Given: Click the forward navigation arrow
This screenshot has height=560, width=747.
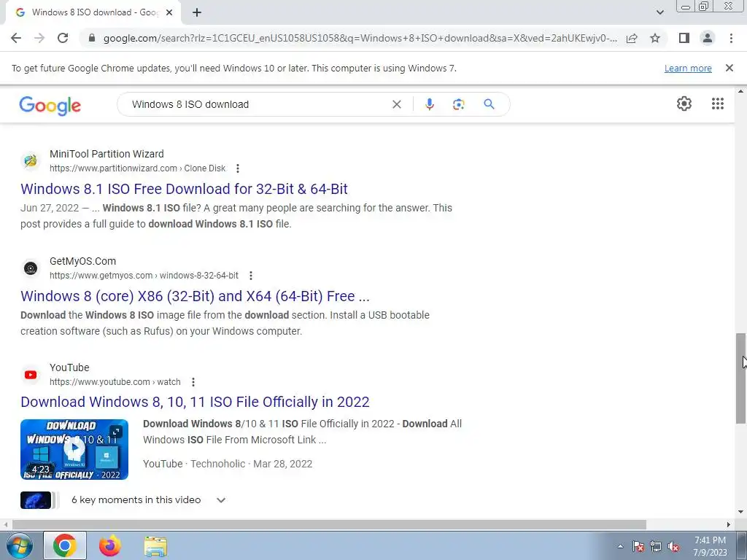Looking at the screenshot, I should coord(39,38).
